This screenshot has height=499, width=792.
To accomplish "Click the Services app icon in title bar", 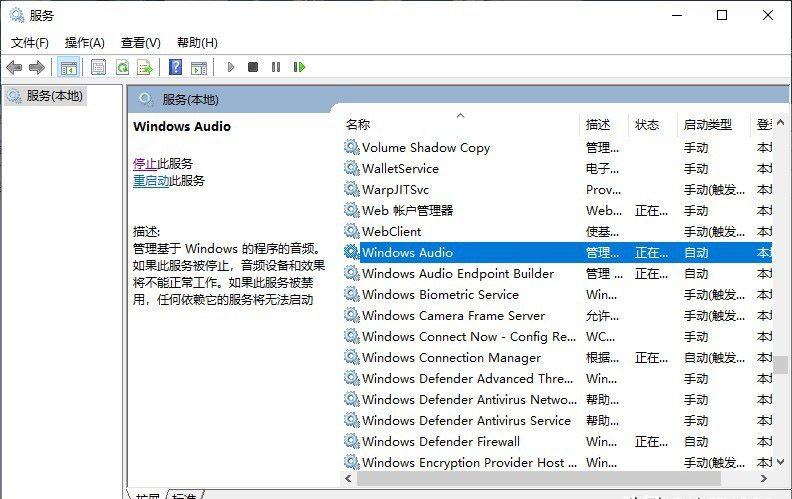I will [x=17, y=16].
